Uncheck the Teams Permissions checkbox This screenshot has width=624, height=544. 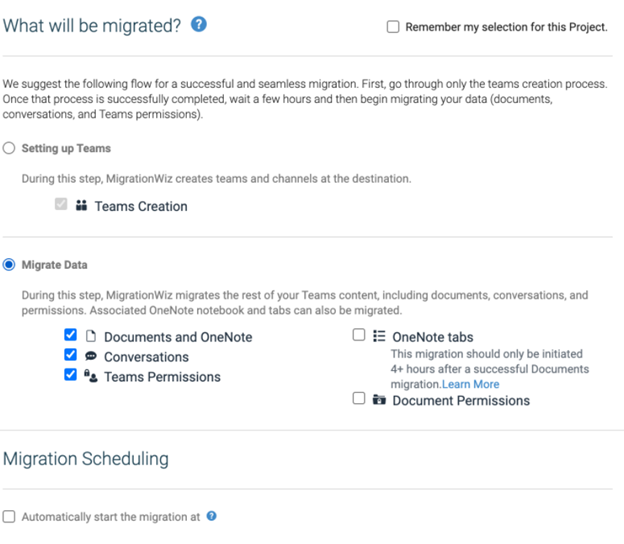click(x=70, y=376)
